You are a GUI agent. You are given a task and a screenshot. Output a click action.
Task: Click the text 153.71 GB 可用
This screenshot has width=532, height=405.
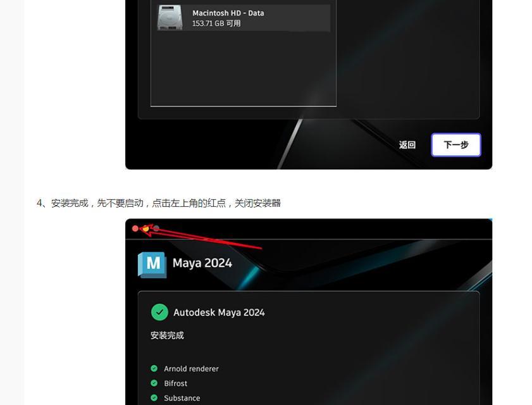[216, 23]
